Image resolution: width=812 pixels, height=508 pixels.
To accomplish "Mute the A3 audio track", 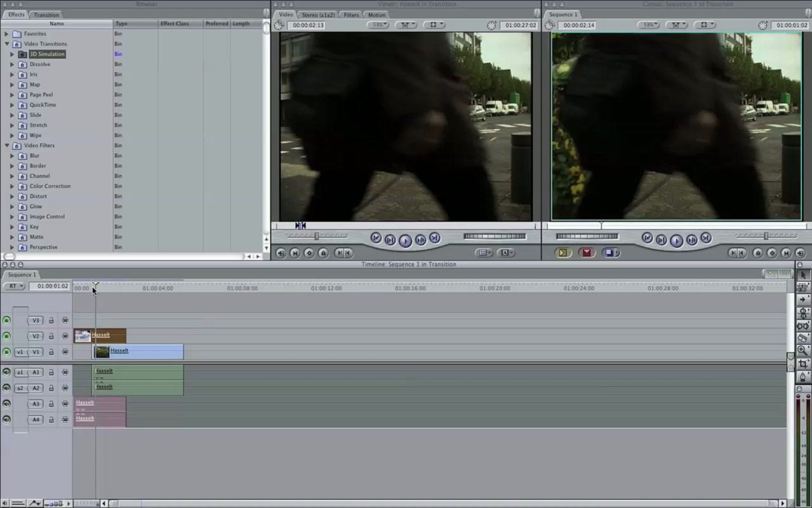I will click(6, 404).
